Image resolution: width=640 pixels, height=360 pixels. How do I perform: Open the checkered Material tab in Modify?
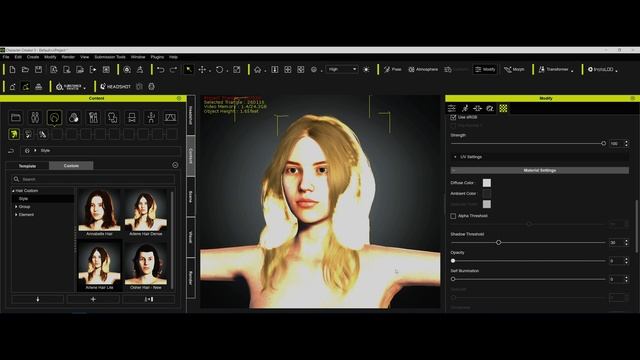click(503, 108)
